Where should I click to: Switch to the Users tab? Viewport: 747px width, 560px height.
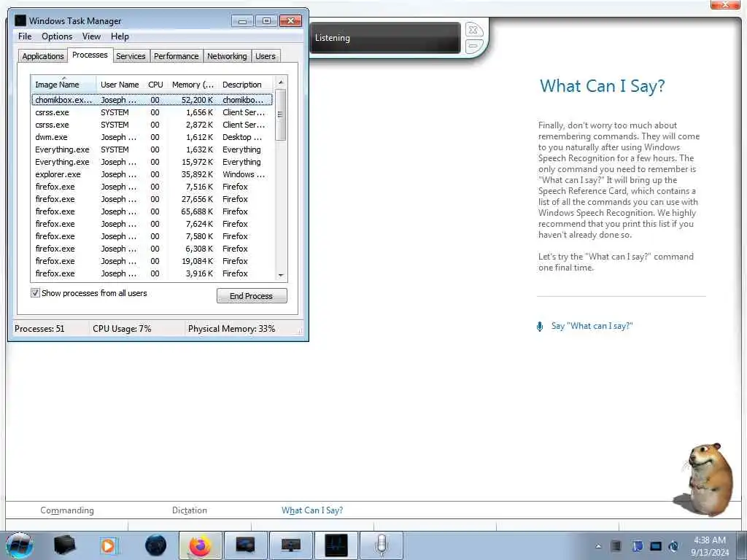pos(266,56)
